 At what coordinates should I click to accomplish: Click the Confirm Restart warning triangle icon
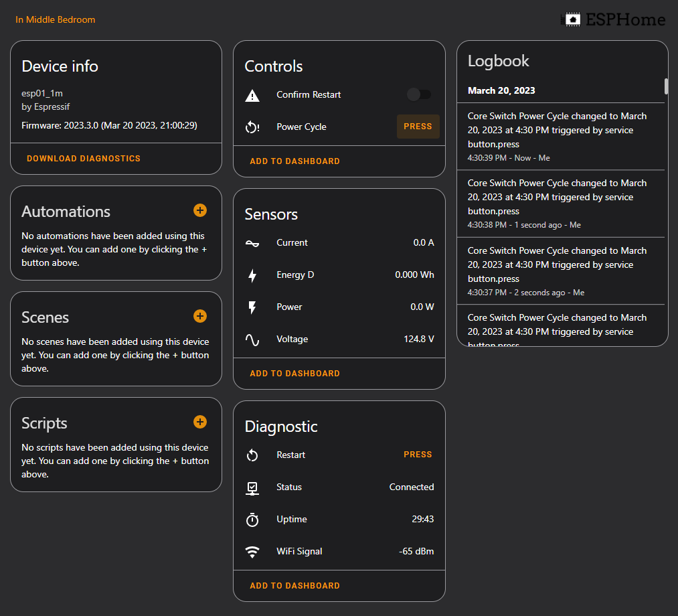click(252, 95)
